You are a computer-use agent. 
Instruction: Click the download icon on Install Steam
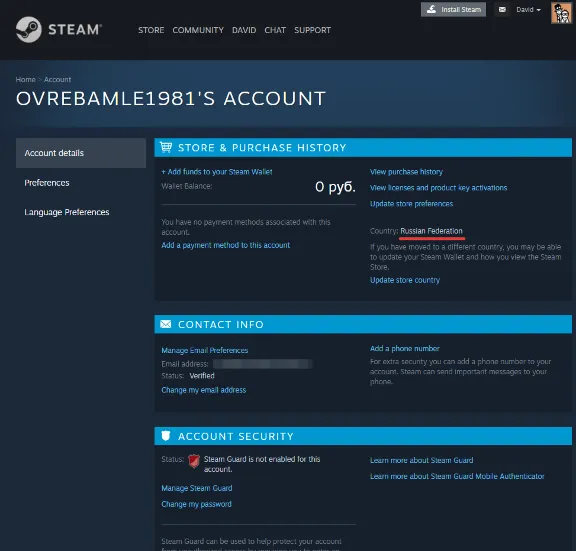pyautogui.click(x=432, y=9)
